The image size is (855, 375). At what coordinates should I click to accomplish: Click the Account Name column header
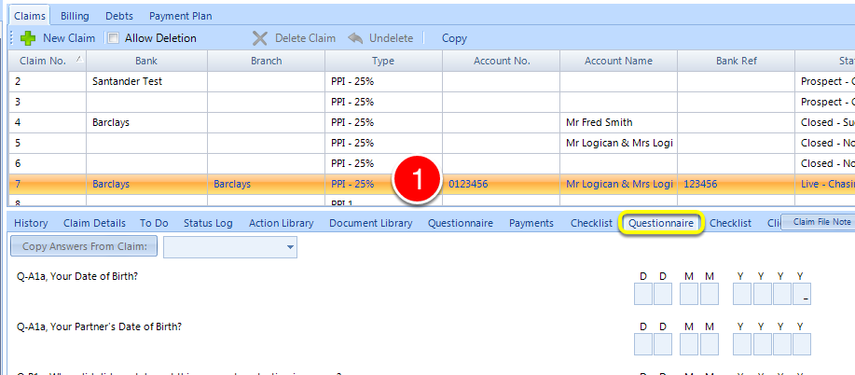click(x=618, y=61)
